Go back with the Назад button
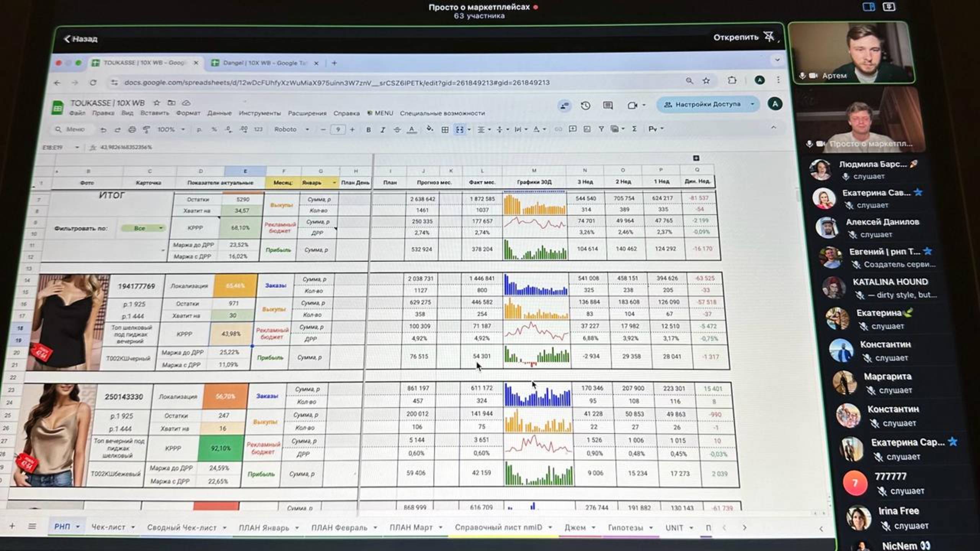The width and height of the screenshot is (980, 551). 81,39
